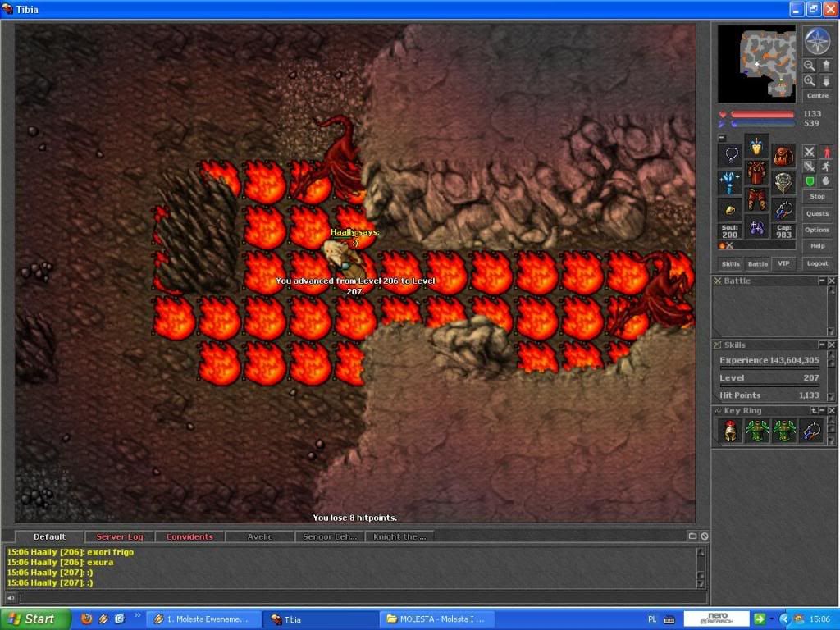Open Firefox from the quick launch bar
Screen dimensions: 840x630
pos(86,619)
